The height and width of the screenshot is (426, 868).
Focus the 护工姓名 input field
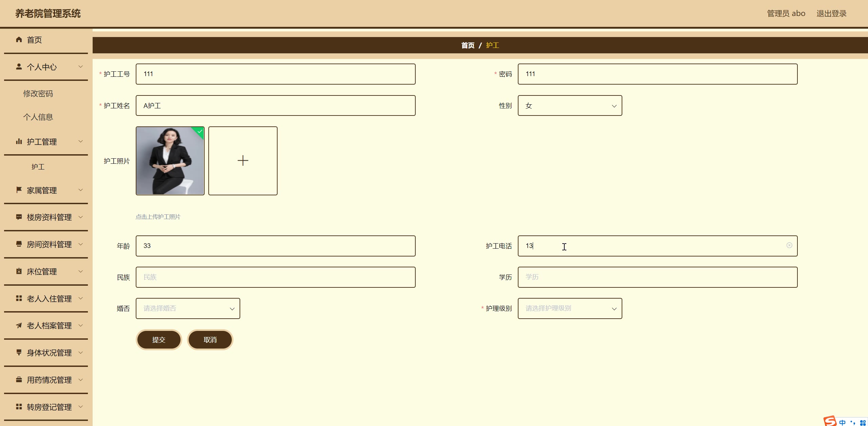point(276,106)
